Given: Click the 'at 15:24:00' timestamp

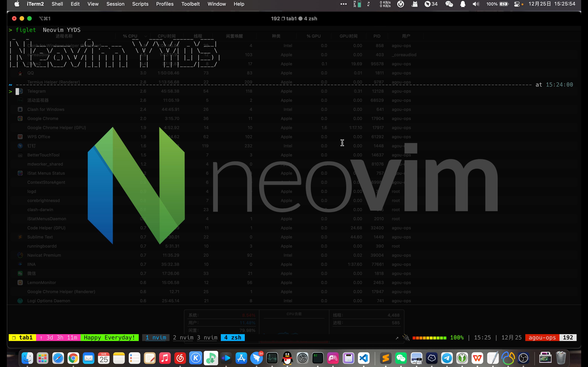Looking at the screenshot, I should 554,84.
